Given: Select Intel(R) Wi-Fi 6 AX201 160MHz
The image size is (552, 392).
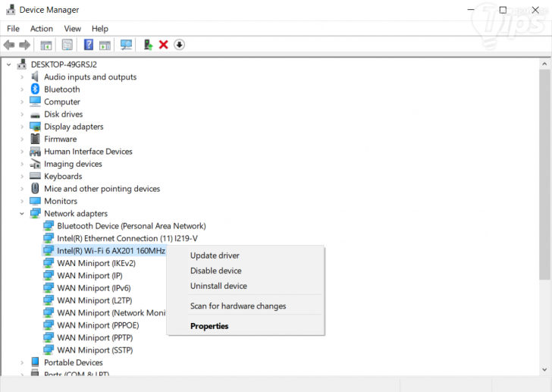Looking at the screenshot, I should [x=111, y=250].
